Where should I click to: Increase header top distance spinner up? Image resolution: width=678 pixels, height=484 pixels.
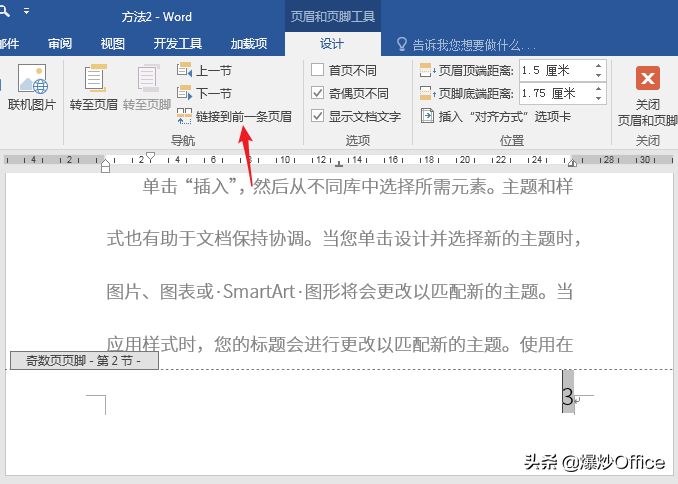(x=598, y=66)
